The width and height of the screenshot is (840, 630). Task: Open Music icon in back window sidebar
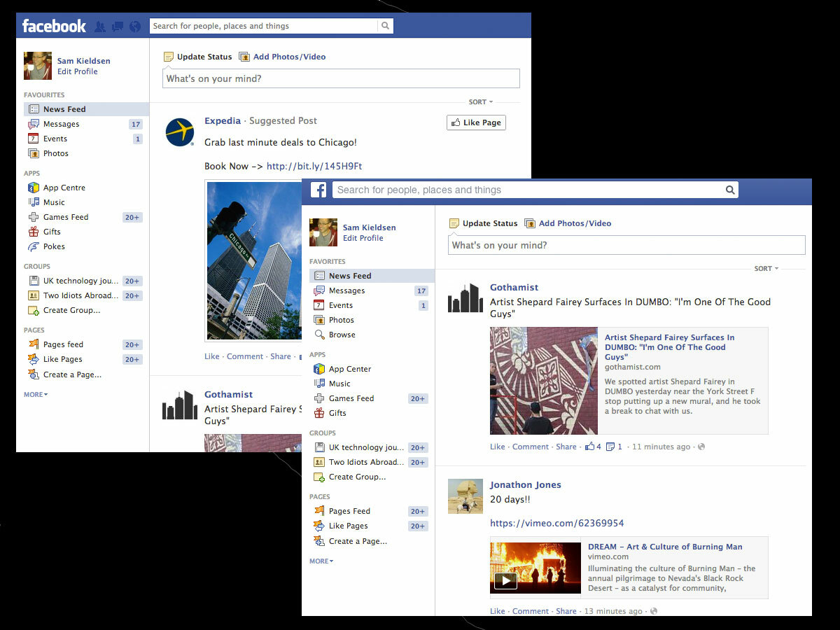tap(34, 202)
